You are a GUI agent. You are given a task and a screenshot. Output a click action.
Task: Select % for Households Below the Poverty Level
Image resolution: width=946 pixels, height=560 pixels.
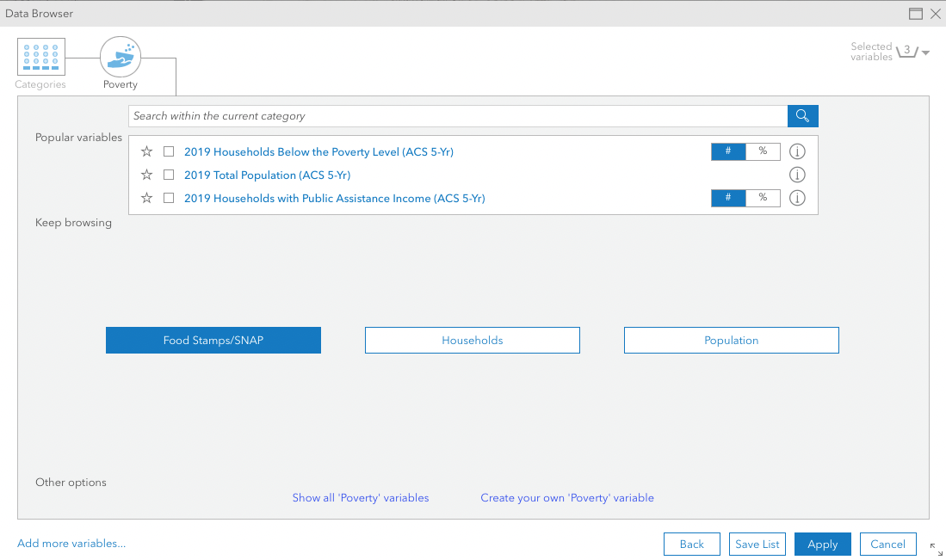(764, 151)
